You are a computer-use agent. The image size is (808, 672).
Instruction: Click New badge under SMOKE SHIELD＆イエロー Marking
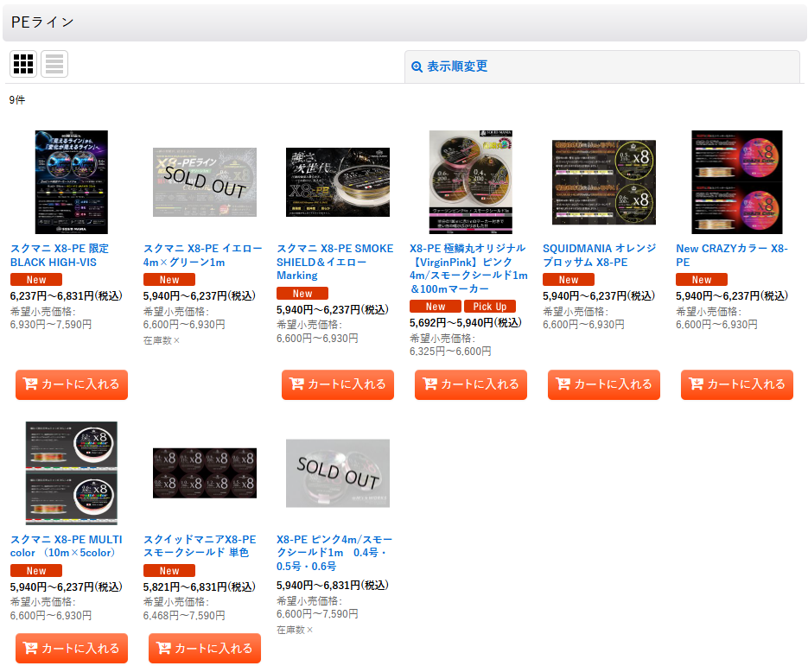tap(302, 294)
